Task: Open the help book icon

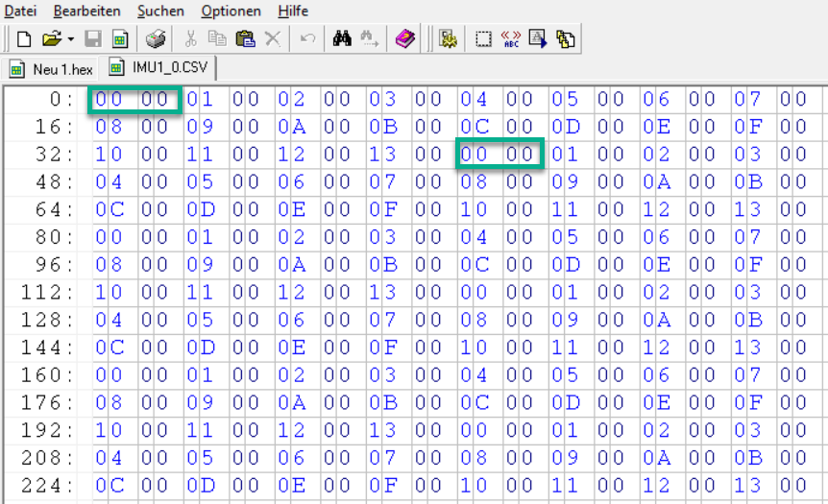Action: [x=404, y=39]
